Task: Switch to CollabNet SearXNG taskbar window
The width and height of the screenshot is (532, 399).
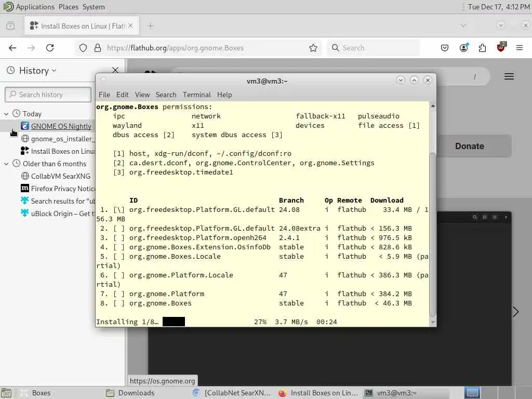Action: click(232, 393)
